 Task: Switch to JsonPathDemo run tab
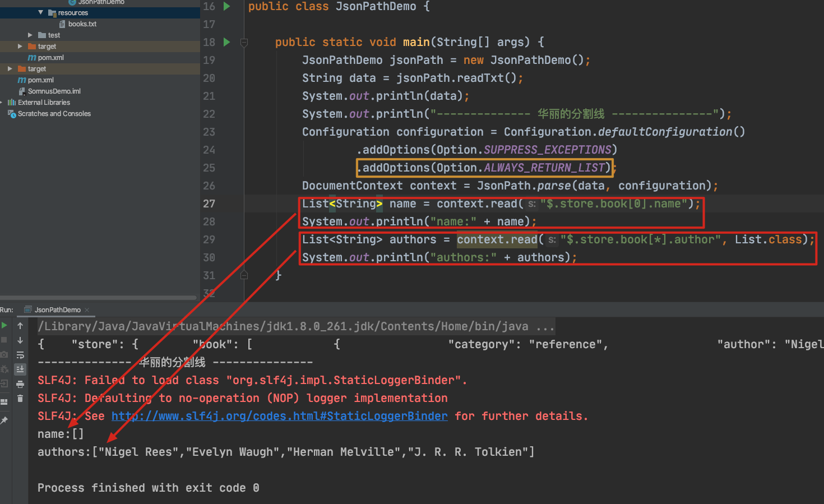[57, 309]
